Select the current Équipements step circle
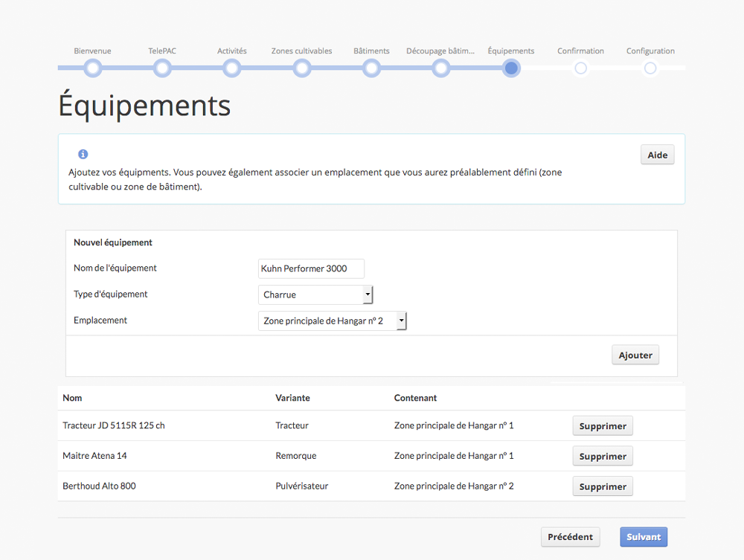 (x=511, y=68)
